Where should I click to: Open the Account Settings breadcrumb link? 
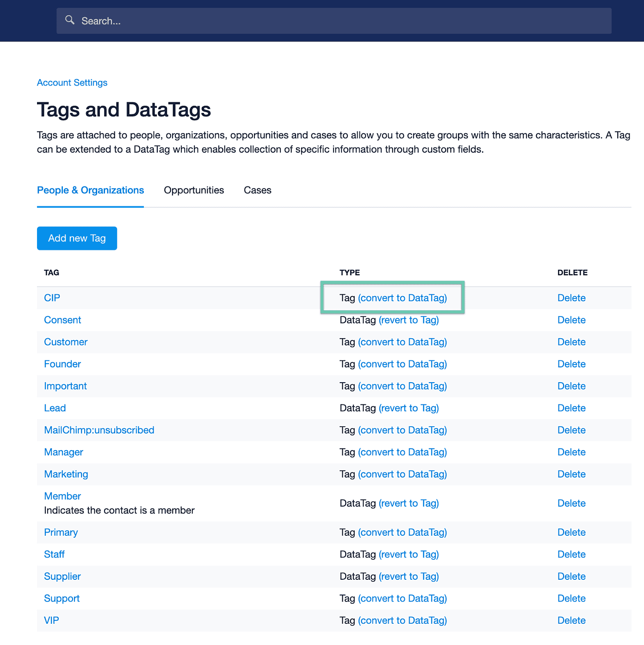pos(72,83)
